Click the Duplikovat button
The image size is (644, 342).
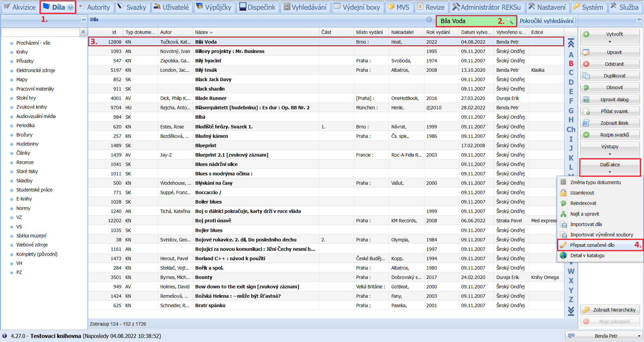610,76
